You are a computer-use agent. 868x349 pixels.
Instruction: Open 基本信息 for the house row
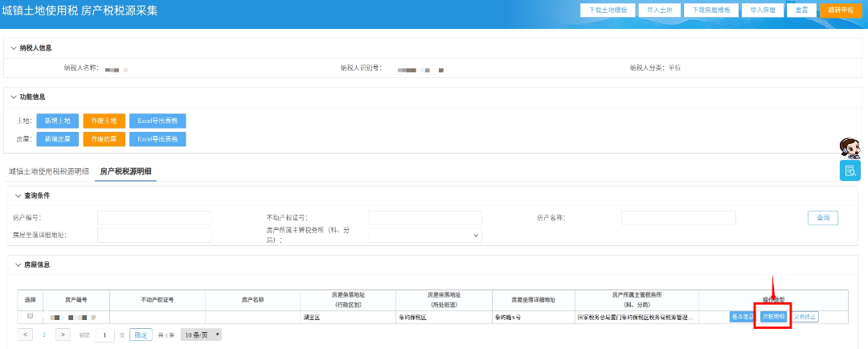point(743,317)
